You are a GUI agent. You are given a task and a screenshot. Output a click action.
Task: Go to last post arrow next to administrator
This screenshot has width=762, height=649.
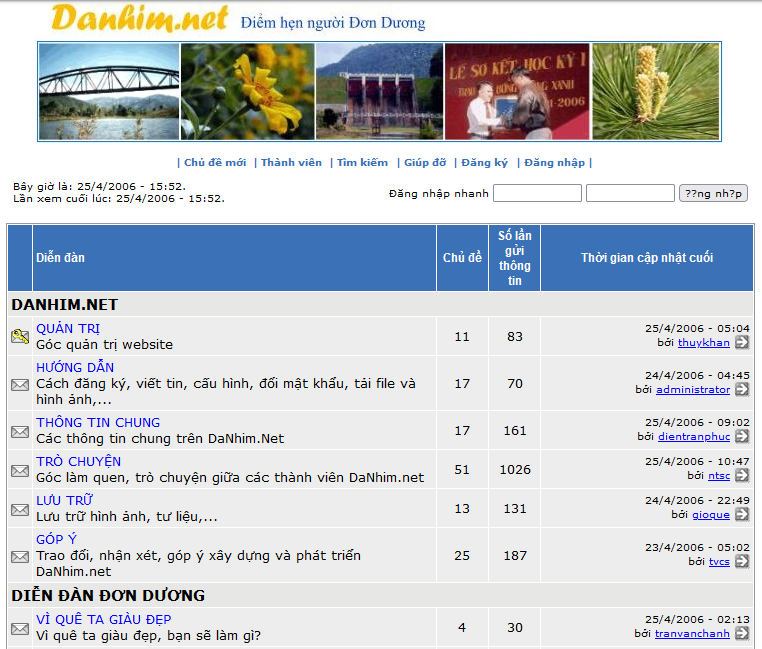(x=742, y=389)
